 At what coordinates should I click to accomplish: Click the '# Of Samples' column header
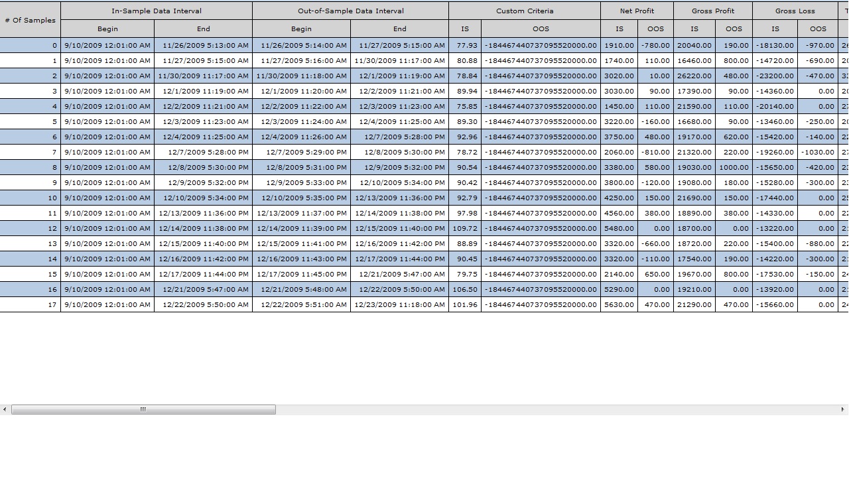tap(30, 20)
